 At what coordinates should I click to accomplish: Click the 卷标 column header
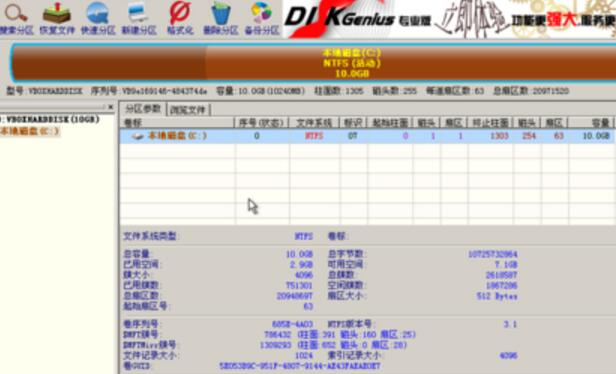[x=177, y=123]
